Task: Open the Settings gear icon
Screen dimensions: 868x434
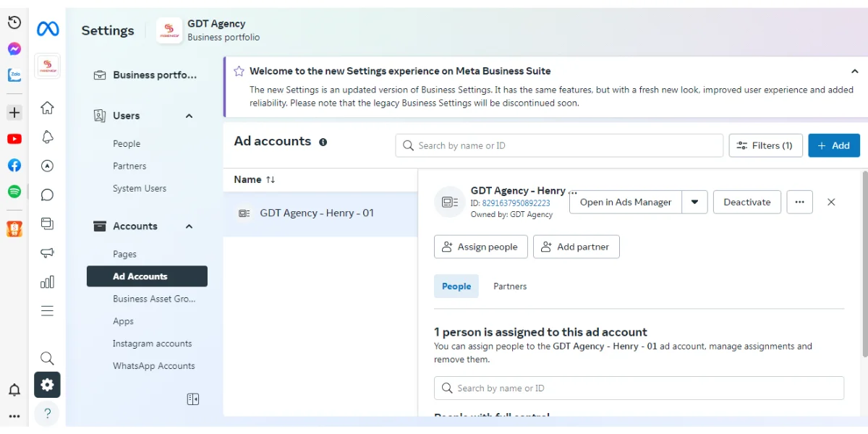Action: [47, 385]
